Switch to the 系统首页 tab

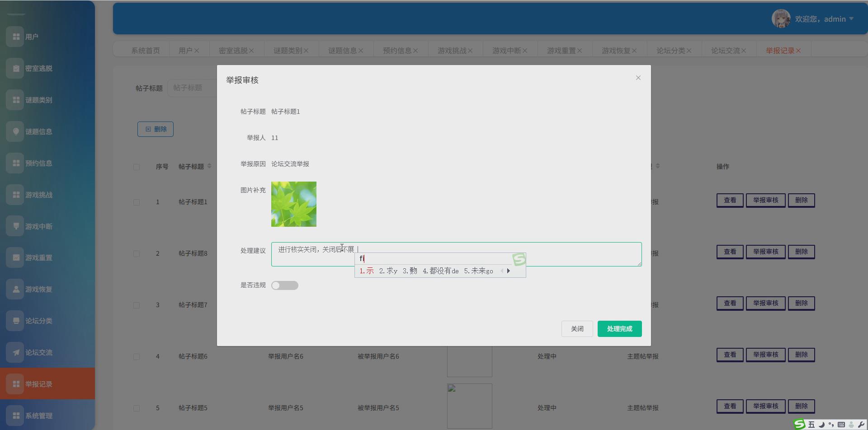tap(145, 50)
